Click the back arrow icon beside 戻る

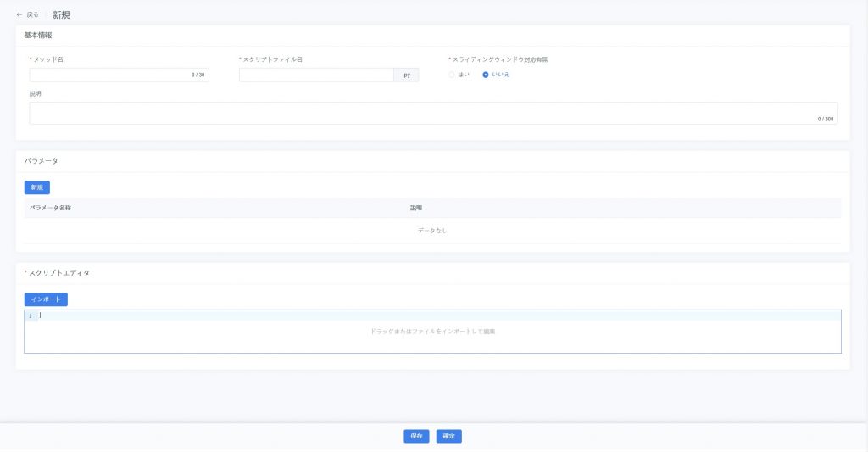pyautogui.click(x=19, y=14)
